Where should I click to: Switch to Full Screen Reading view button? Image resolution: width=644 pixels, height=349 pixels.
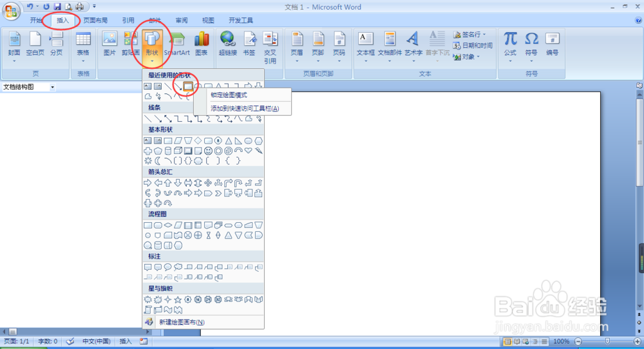tap(516, 342)
